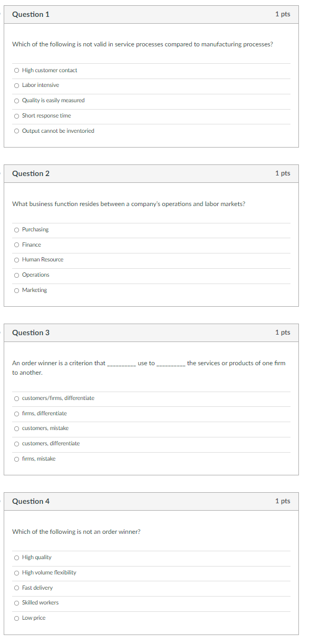Select "Labor intensive" answer option
The height and width of the screenshot is (644, 310).
pos(16,85)
